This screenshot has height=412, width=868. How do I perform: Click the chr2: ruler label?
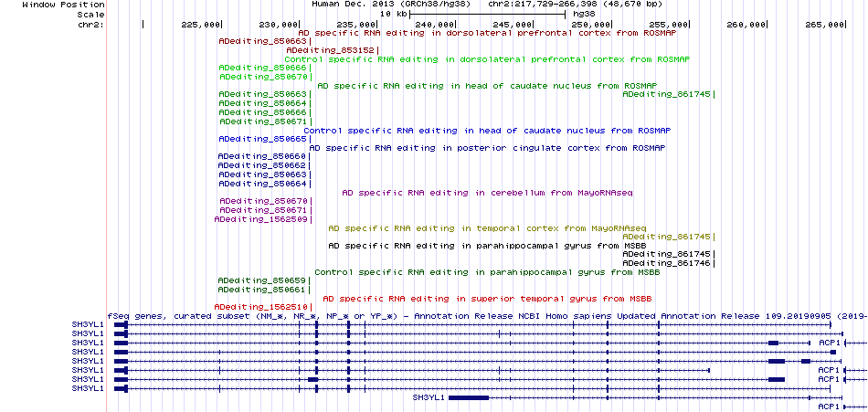tap(90, 25)
